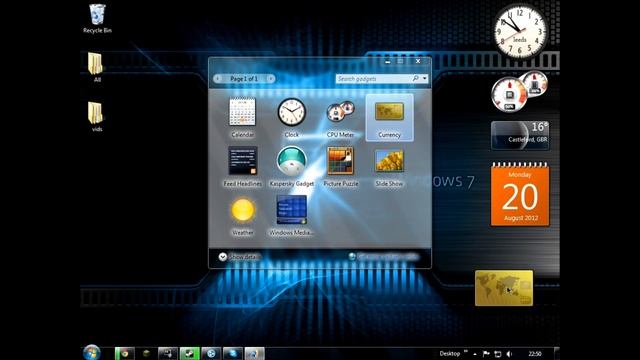The image size is (640, 360).
Task: Select the All folder on desktop
Action: click(x=96, y=68)
